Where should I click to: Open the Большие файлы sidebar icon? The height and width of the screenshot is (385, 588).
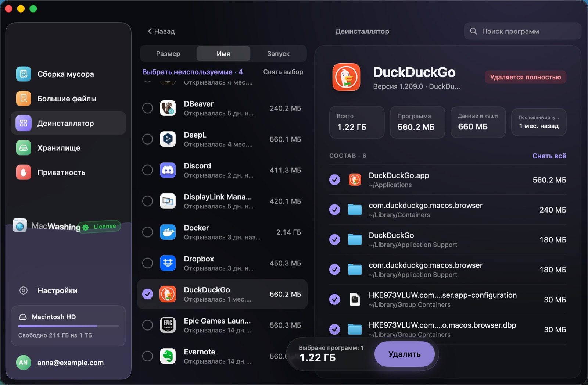click(24, 99)
